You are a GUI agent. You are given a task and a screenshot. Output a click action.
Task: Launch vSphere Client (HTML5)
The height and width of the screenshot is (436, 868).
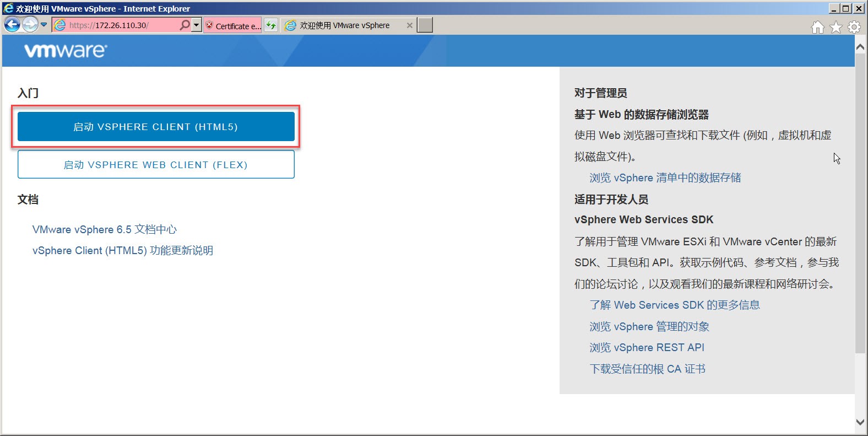point(156,127)
